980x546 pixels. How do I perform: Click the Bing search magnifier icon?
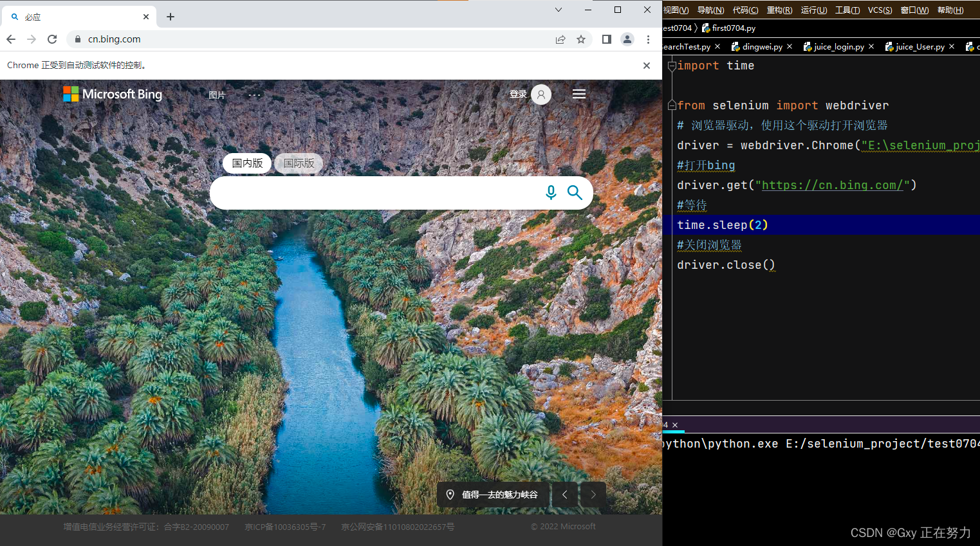pos(575,192)
